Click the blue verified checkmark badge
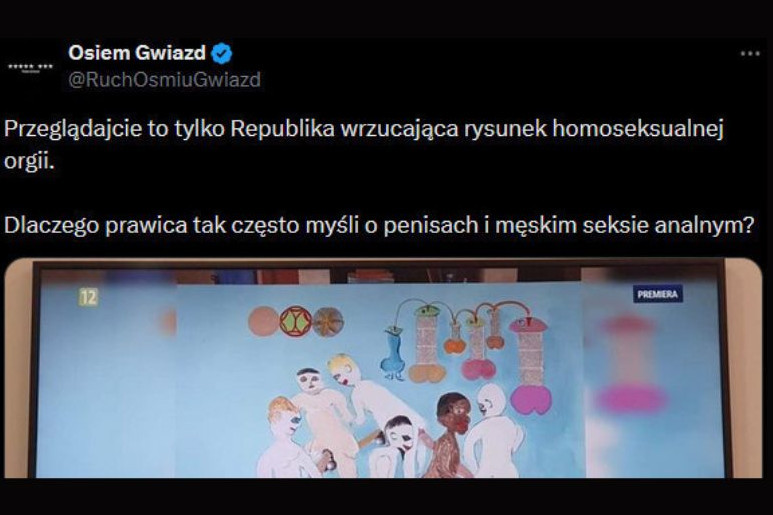Image resolution: width=773 pixels, height=515 pixels. click(222, 53)
